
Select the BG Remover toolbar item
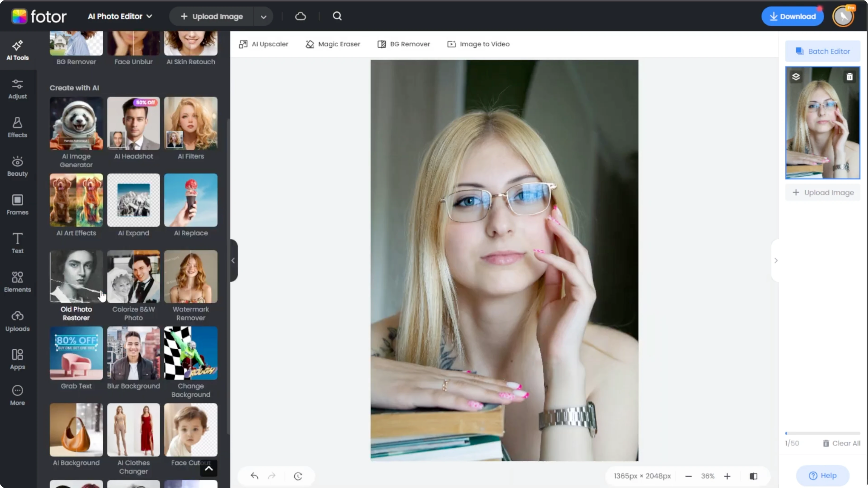[x=404, y=44]
